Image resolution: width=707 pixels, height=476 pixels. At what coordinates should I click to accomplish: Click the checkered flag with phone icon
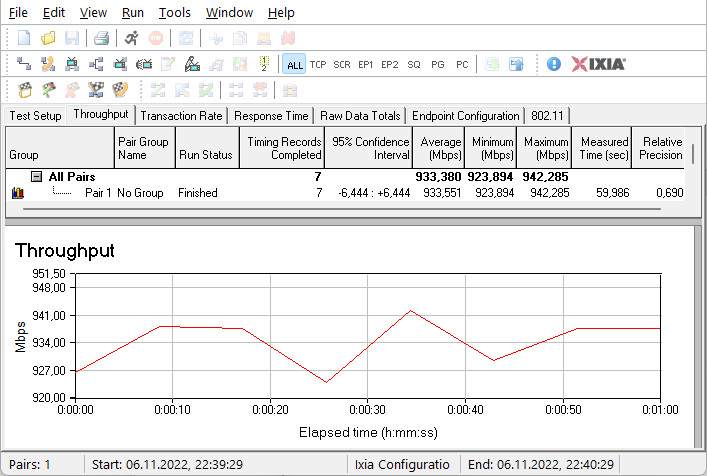click(x=120, y=91)
